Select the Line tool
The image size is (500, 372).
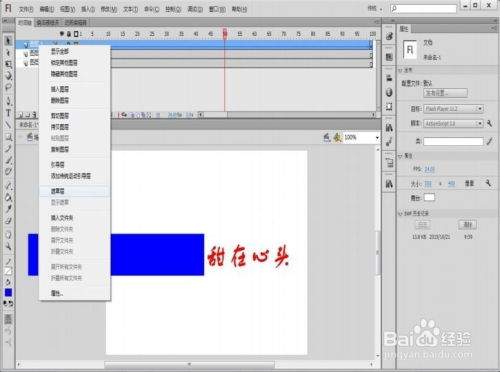click(8, 125)
